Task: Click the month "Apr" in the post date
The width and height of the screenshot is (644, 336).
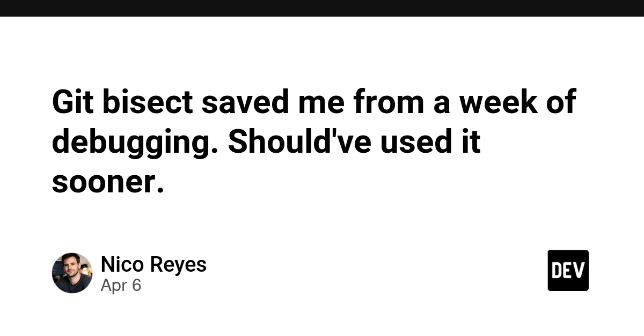Action: tap(113, 286)
